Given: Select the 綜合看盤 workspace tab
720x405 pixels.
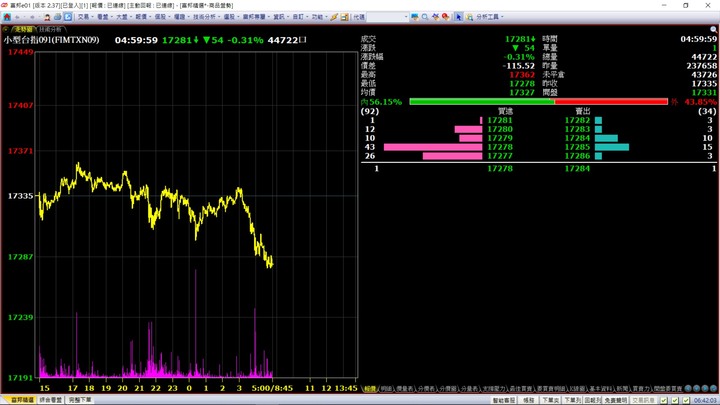Looking at the screenshot, I should click(x=51, y=400).
